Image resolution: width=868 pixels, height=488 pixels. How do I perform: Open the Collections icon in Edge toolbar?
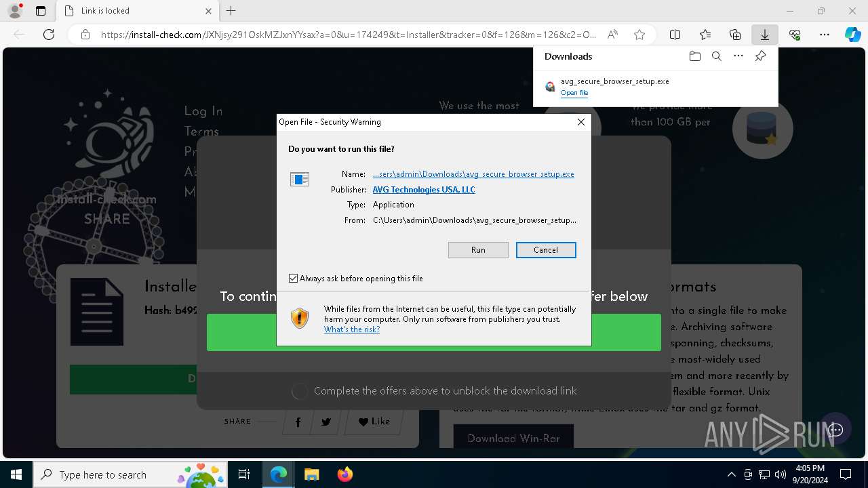tap(734, 35)
